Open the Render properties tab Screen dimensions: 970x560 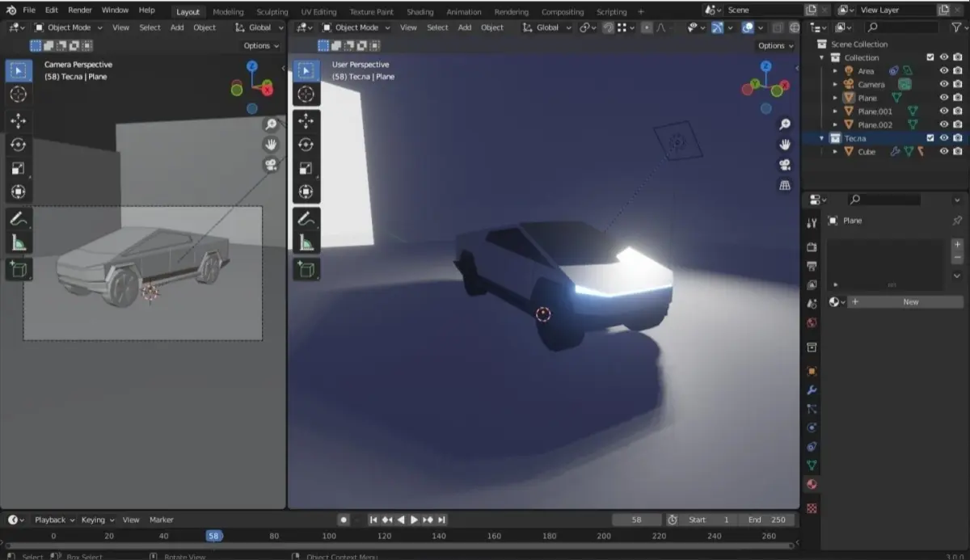click(x=812, y=246)
